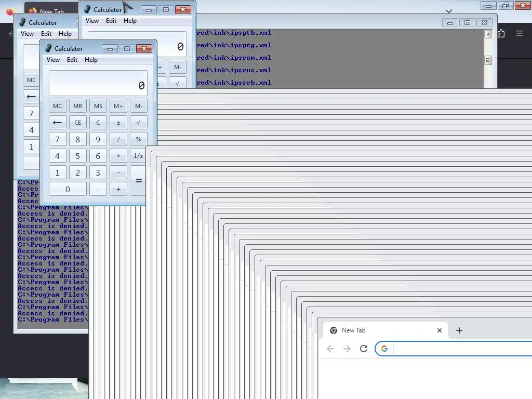Open the View menu in front Calculator
The height and width of the screenshot is (399, 532).
(53, 60)
